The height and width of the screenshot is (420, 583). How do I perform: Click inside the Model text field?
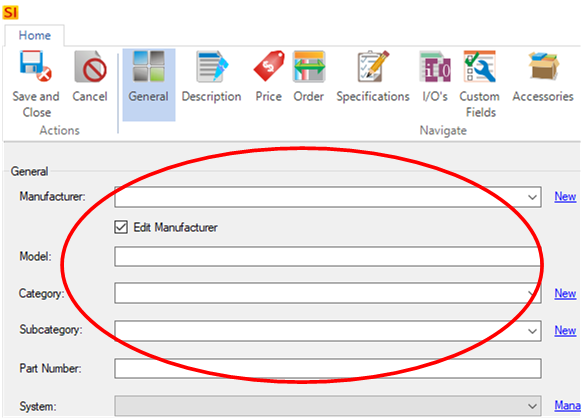[328, 256]
